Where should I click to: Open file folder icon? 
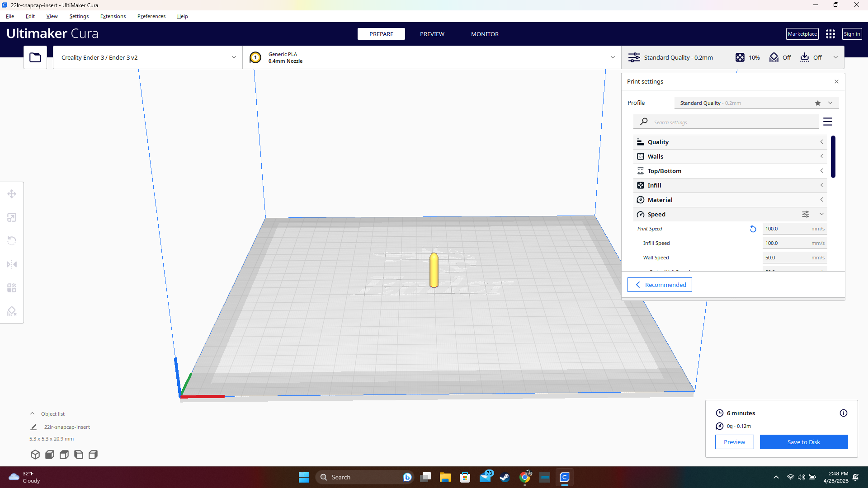pyautogui.click(x=35, y=57)
